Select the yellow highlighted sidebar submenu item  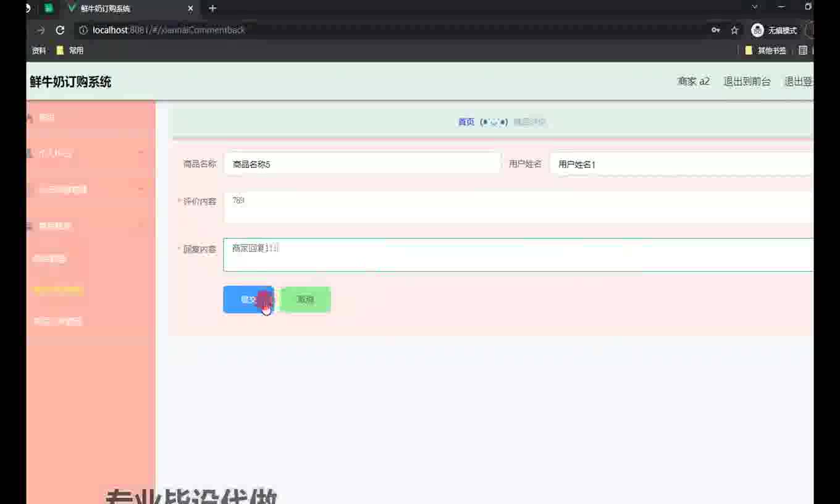(58, 290)
